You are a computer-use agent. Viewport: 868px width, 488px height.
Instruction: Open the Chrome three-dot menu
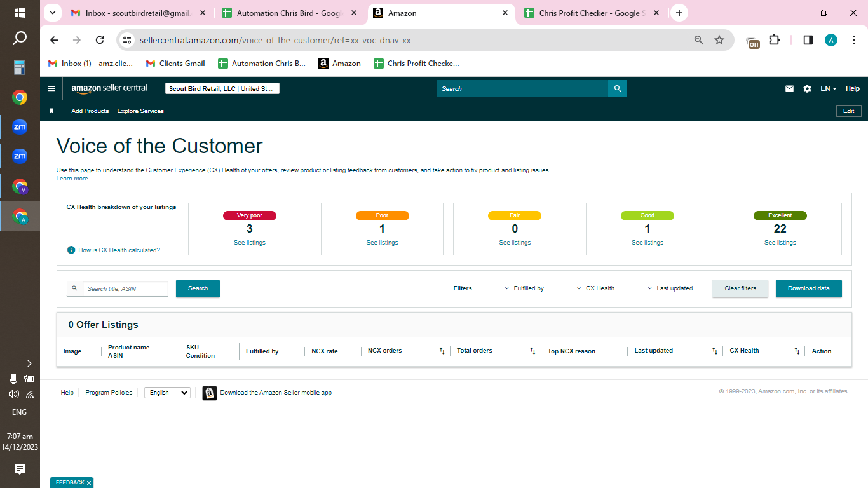854,40
